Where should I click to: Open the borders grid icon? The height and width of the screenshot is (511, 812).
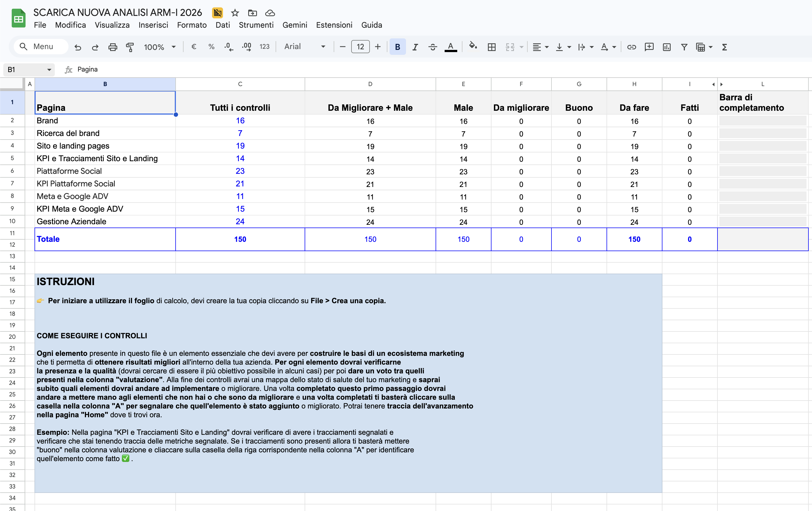pyautogui.click(x=492, y=47)
